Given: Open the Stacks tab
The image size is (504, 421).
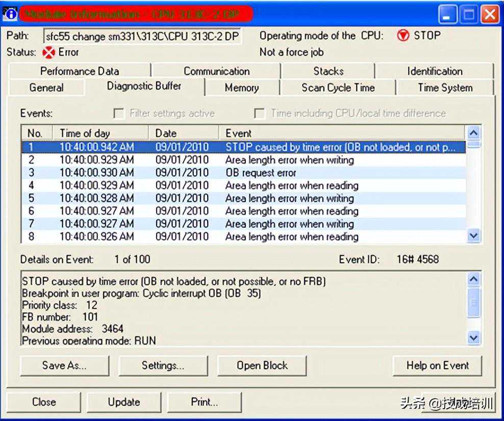Looking at the screenshot, I should point(328,71).
